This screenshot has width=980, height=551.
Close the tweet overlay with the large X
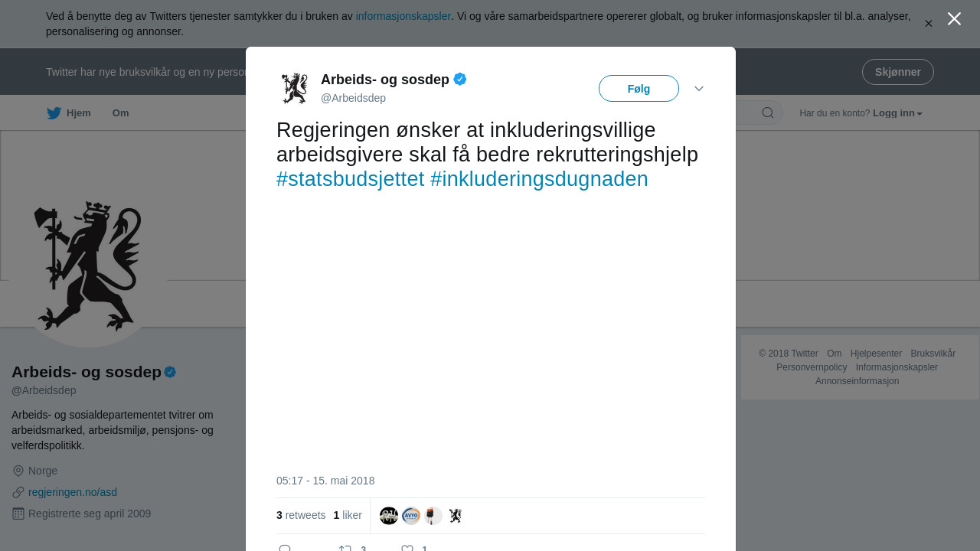point(954,19)
